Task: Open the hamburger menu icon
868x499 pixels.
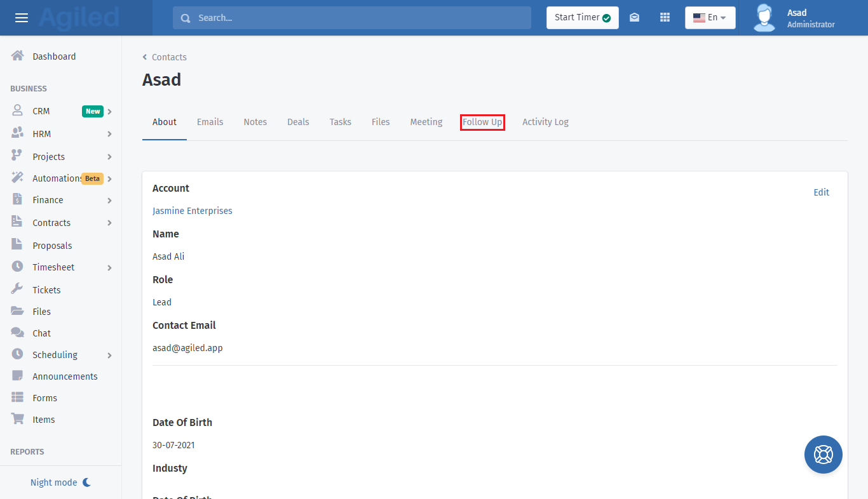Action: tap(22, 18)
